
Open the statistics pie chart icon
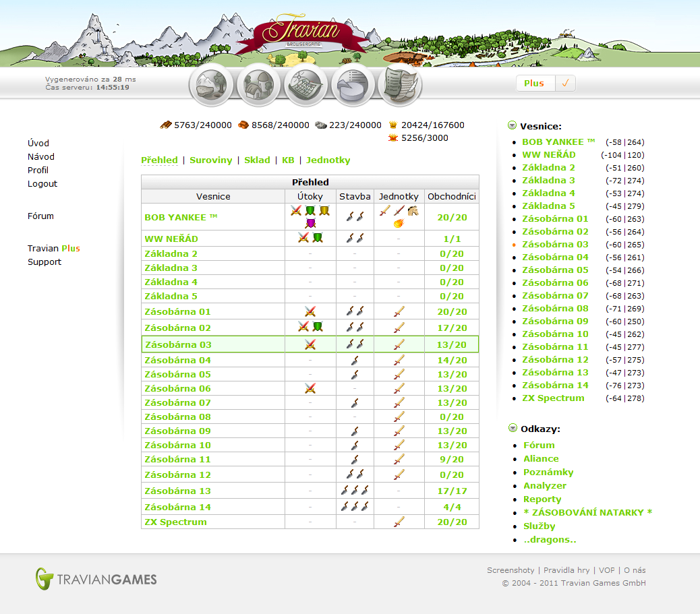(x=353, y=87)
